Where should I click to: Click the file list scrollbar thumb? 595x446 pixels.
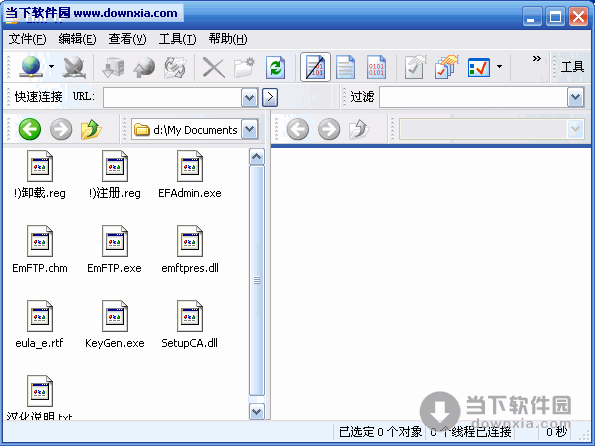257,281
